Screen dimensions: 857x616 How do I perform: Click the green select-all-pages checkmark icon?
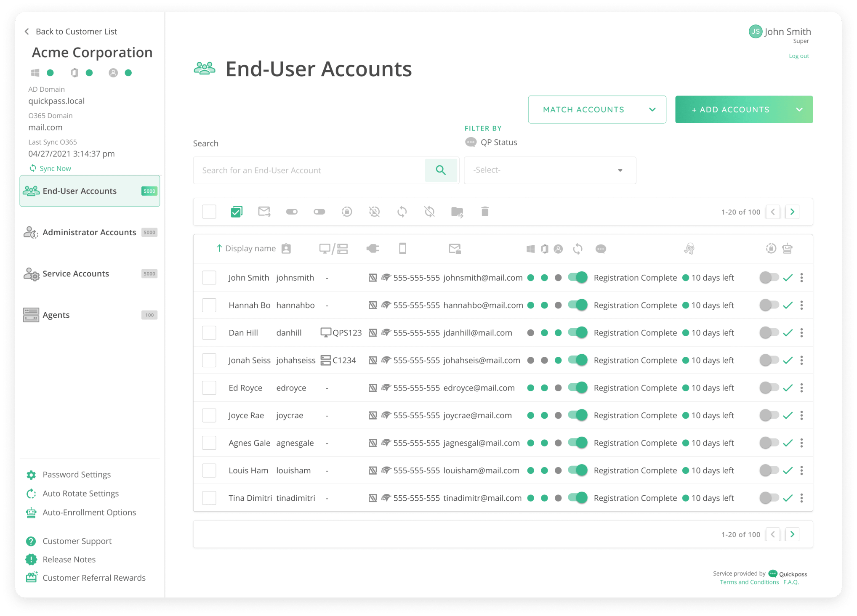(237, 212)
